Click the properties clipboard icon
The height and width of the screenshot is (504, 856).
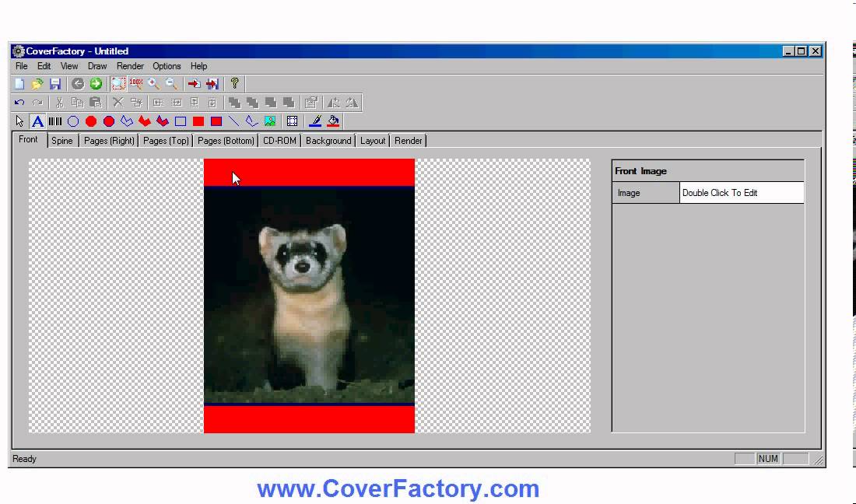[311, 103]
